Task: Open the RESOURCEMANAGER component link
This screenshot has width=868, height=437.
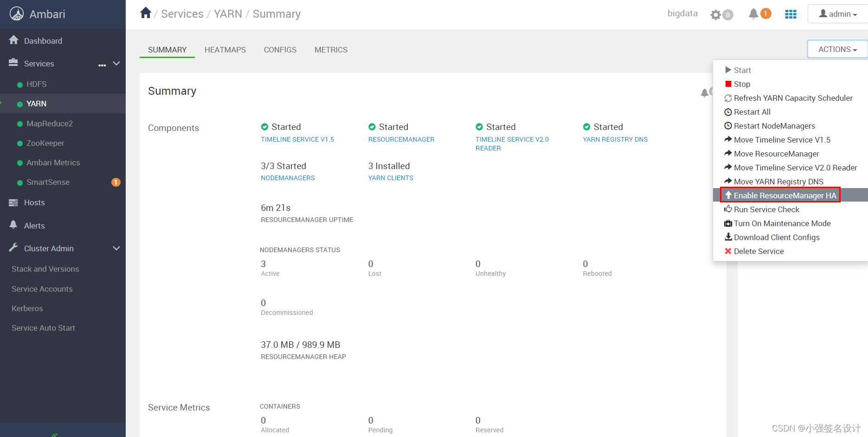Action: (x=401, y=139)
